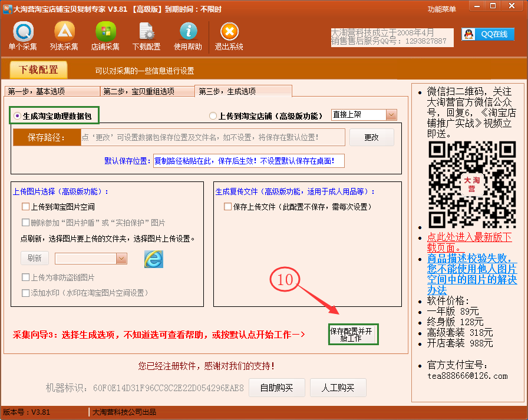Maximize the application window

(x=493, y=6)
